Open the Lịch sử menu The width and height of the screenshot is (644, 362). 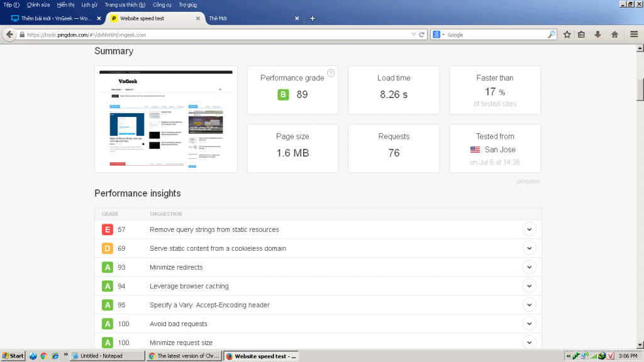(x=89, y=5)
